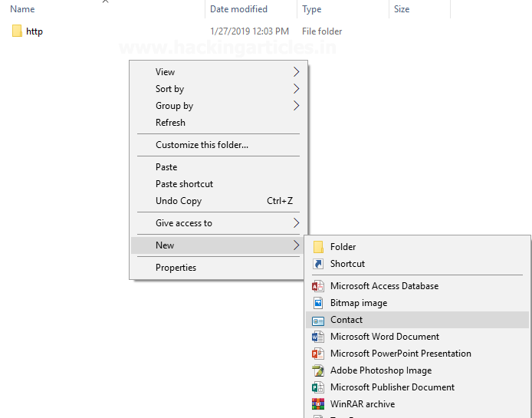Screen dimensions: 532x418
Task: Expand the Sort by submenu arrow
Action: pos(296,89)
